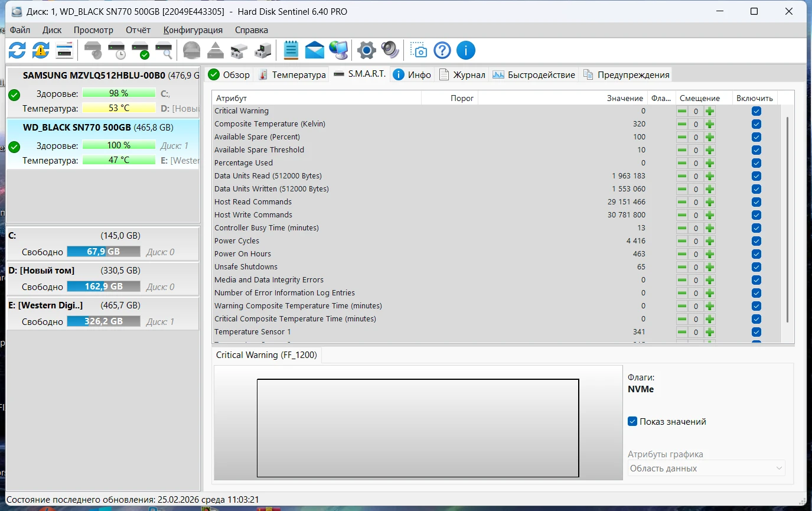Uncheck the Critical Warning enable checkbox
The width and height of the screenshot is (812, 511).
756,111
